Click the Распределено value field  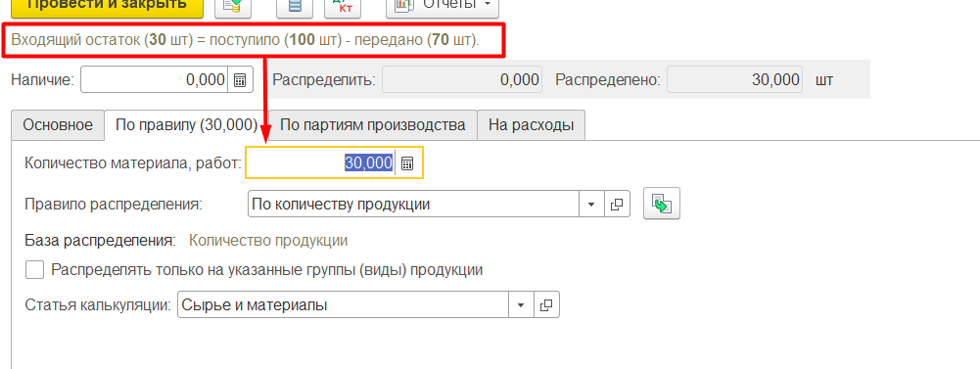(x=734, y=80)
